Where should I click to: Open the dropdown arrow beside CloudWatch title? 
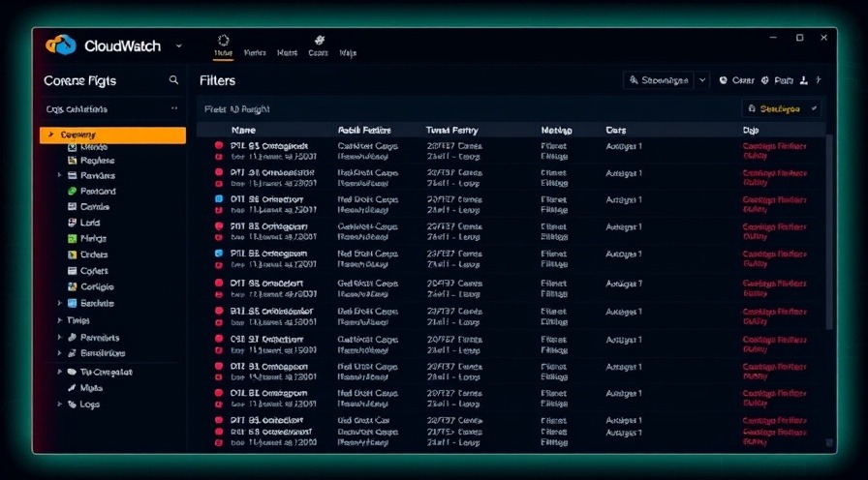tap(179, 45)
